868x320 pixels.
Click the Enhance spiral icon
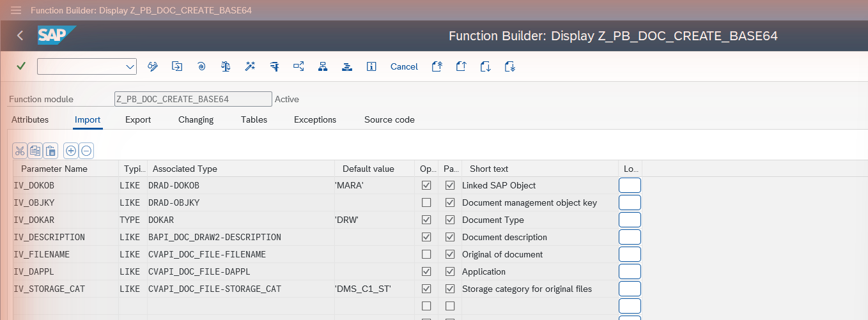click(x=201, y=66)
